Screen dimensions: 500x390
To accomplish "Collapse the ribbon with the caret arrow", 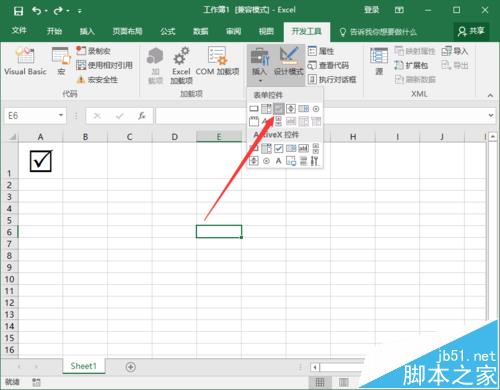I will click(490, 95).
